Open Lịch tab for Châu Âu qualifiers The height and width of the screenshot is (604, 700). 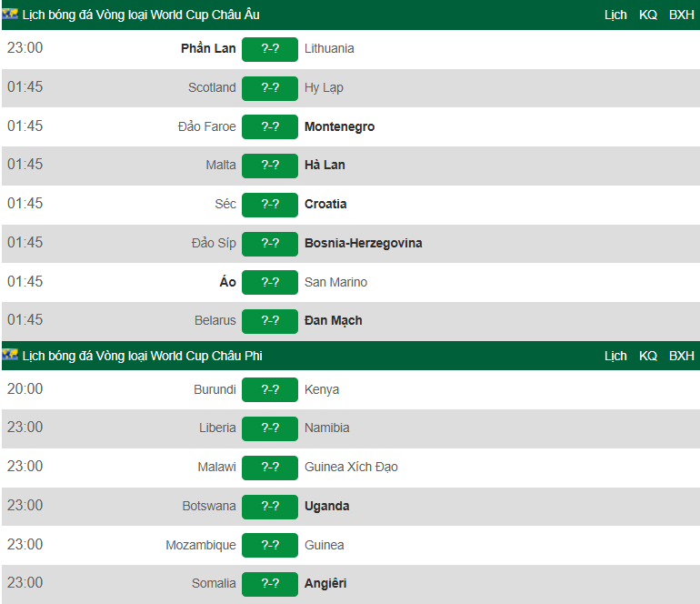pos(615,15)
